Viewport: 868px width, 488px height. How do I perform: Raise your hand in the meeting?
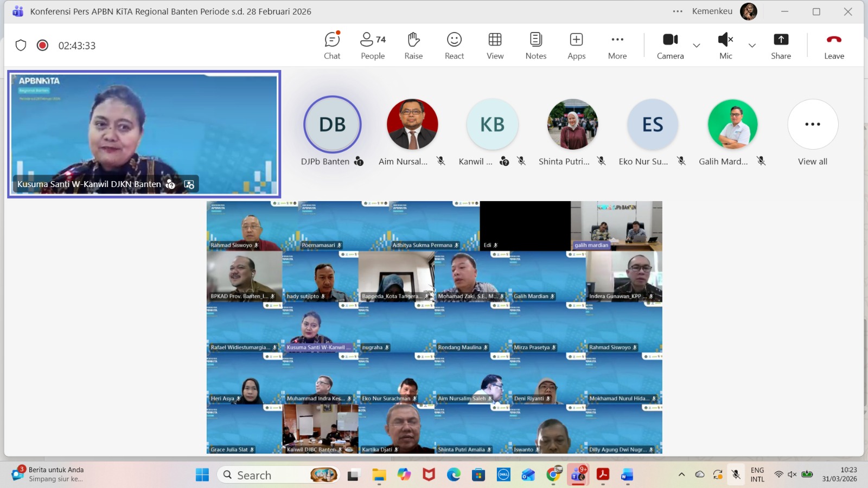point(413,46)
